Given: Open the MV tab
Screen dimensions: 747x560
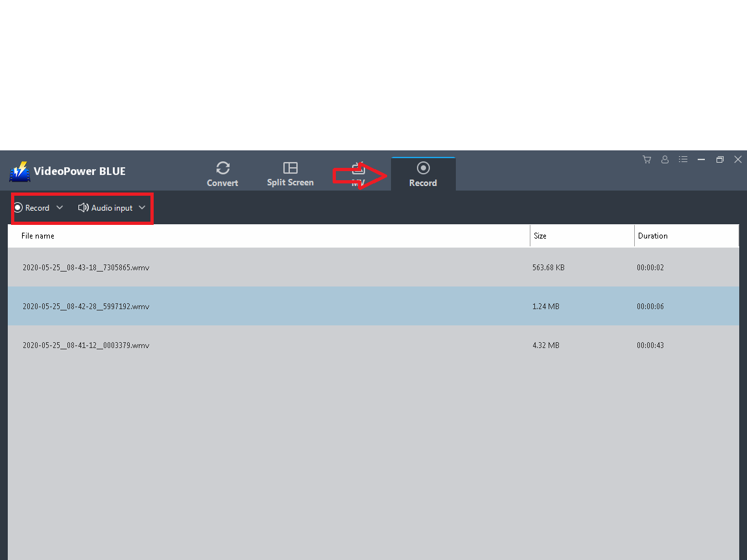Looking at the screenshot, I should click(x=358, y=174).
